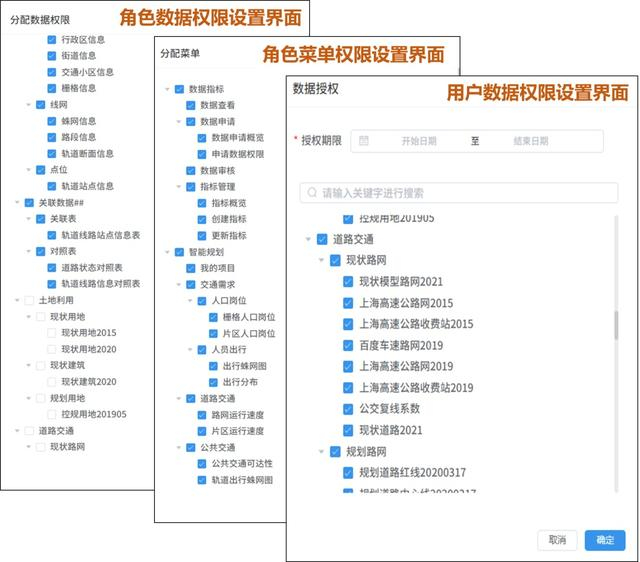The image size is (640, 562).
Task: Collapse the 数据指标 node in the 分配菜单 panel
Action: 167,89
